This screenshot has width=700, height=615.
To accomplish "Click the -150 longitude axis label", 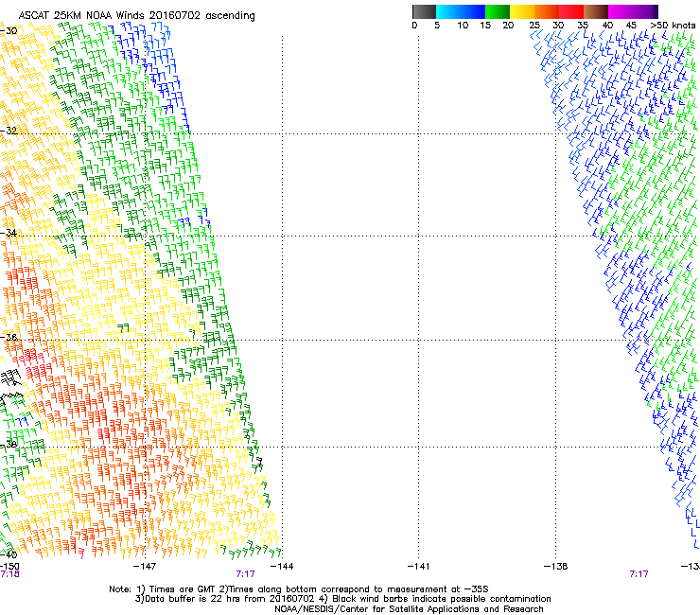I will (9, 567).
